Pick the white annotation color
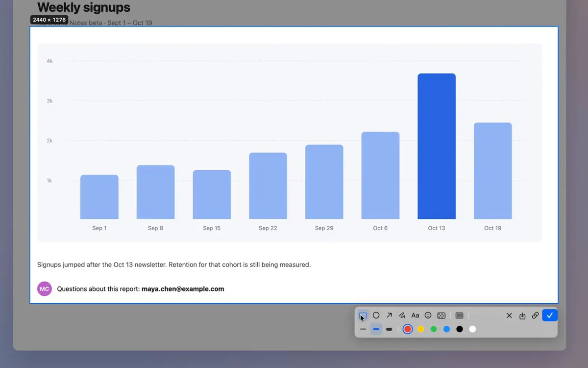Image resolution: width=588 pixels, height=368 pixels. click(x=472, y=329)
